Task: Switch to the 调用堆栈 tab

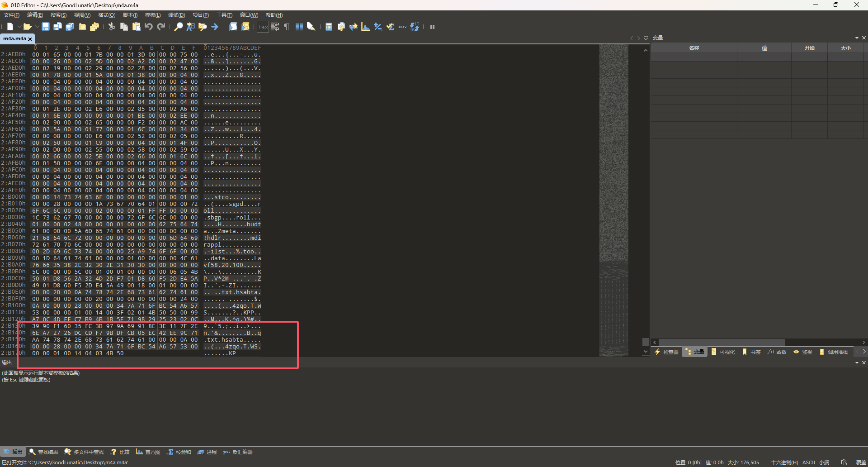Action: point(834,352)
